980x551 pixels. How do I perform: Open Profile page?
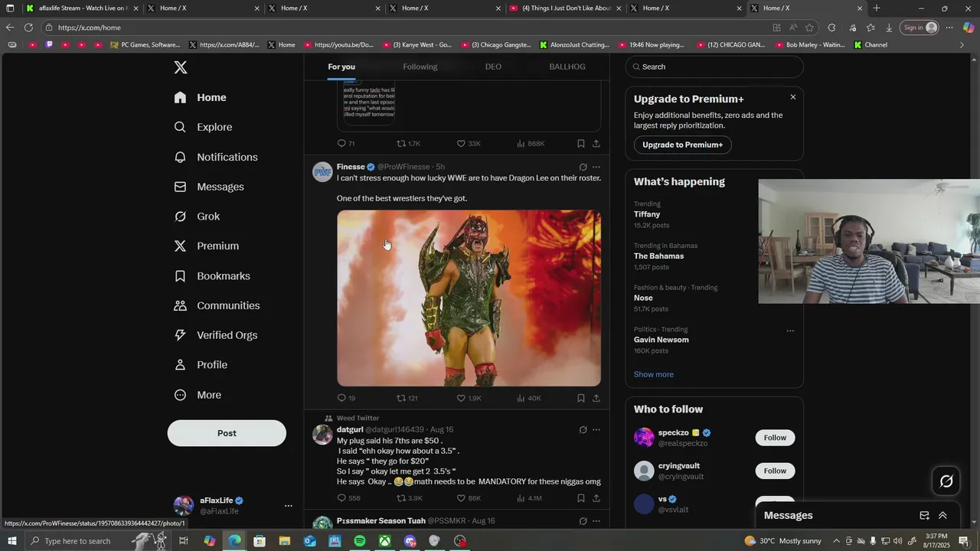pos(201,365)
